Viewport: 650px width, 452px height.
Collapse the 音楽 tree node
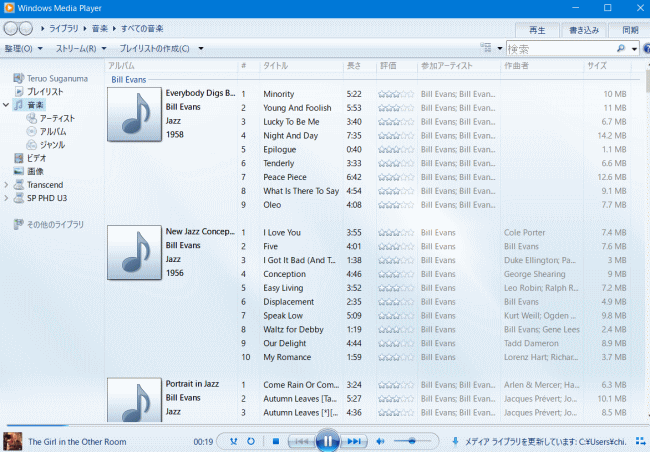(6, 105)
